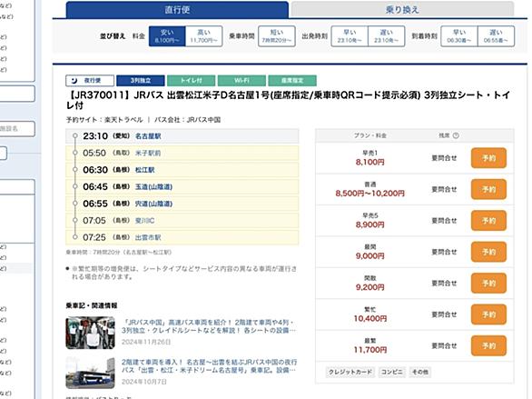Click the トイレ付 amenity tag

point(191,81)
